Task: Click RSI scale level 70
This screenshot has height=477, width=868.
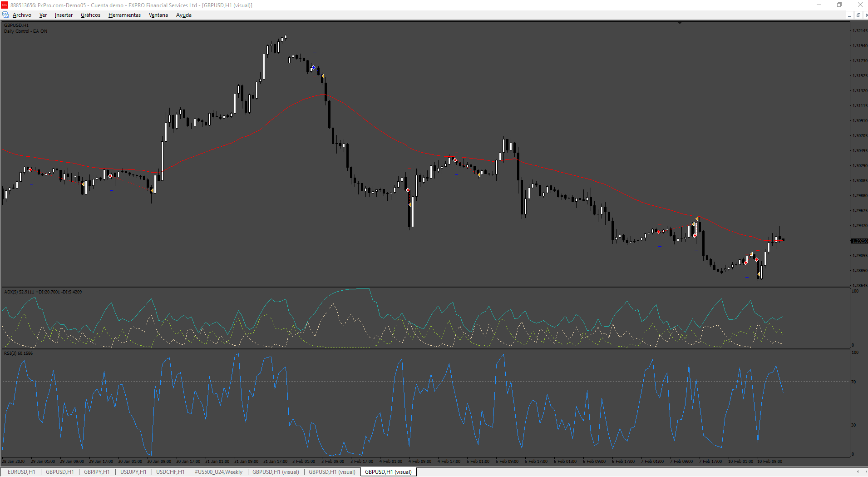Action: 853,382
